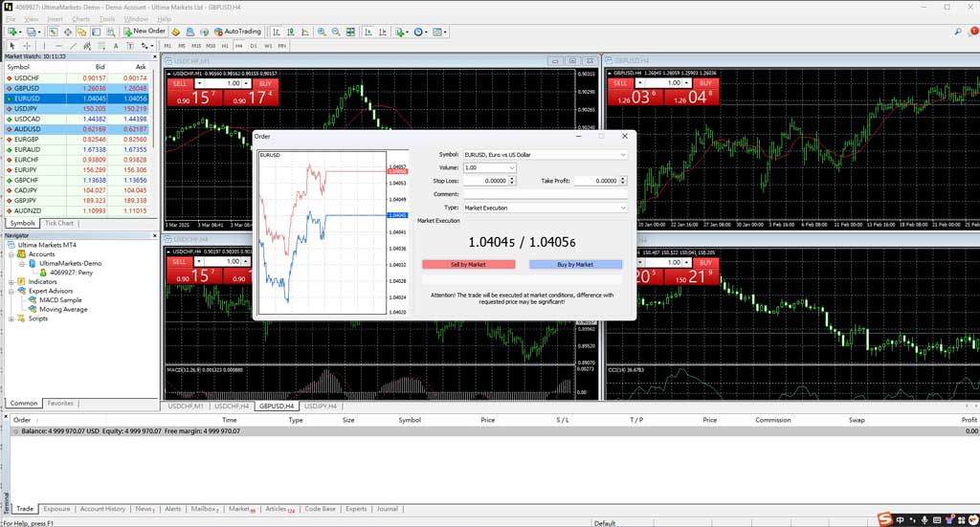Switch chart timeframe to M15
This screenshot has height=527, width=980.
coord(196,45)
